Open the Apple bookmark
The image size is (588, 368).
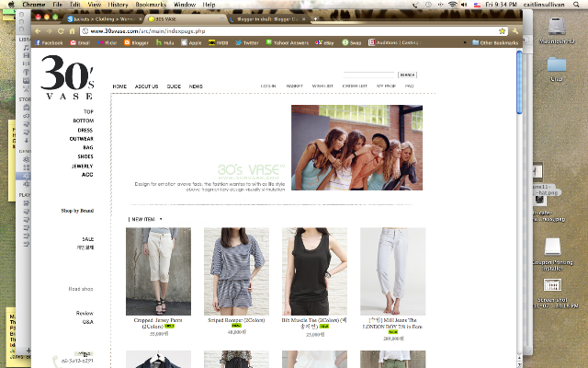(x=191, y=42)
